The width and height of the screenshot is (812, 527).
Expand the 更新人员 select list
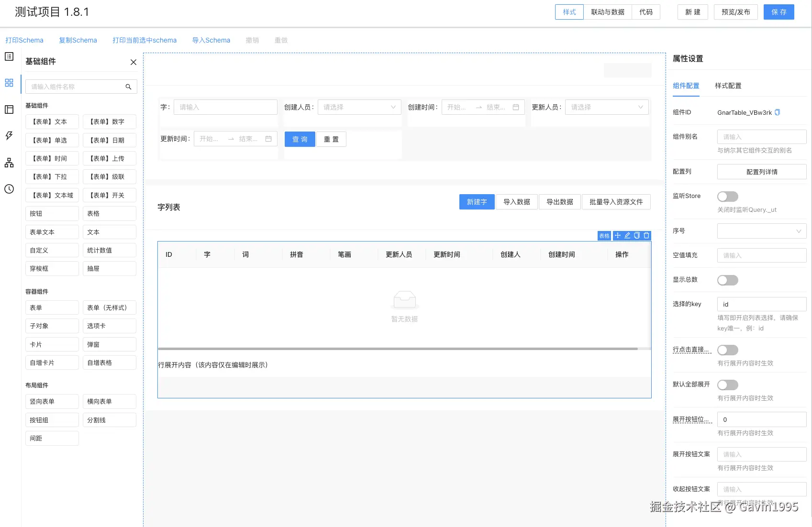606,107
